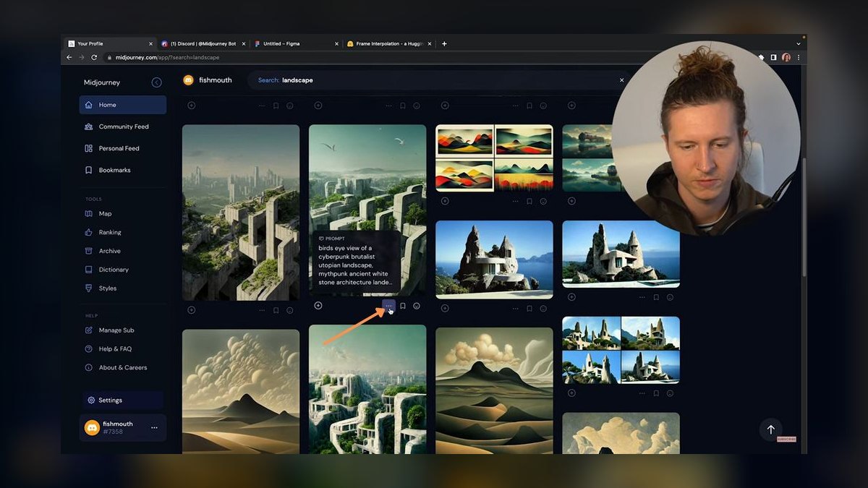Image resolution: width=868 pixels, height=488 pixels.
Task: Open About & Careers link
Action: (x=122, y=367)
